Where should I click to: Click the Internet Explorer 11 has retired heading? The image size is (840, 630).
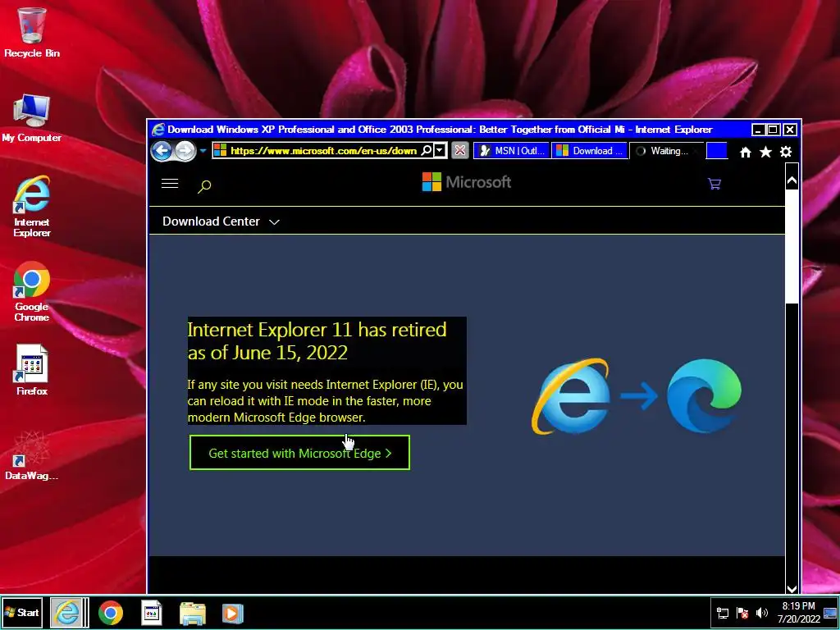[317, 340]
